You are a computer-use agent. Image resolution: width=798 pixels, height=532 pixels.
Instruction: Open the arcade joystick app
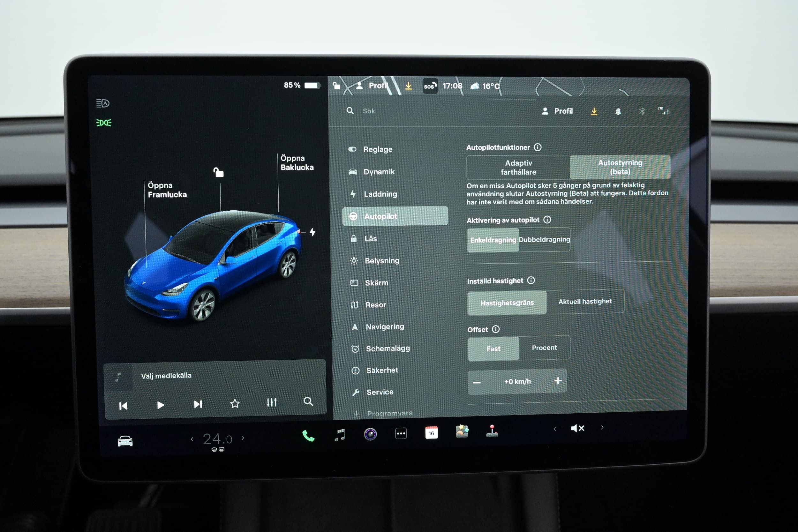pos(492,431)
